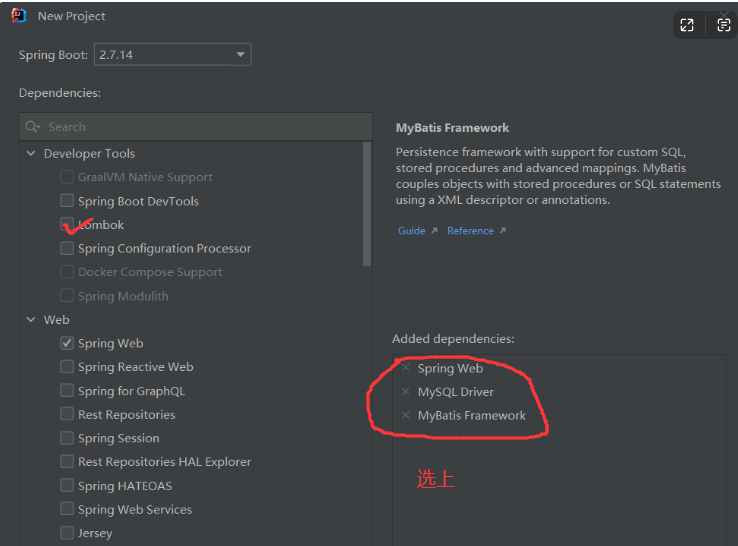
Task: Select Spring Web in added dependencies
Action: (450, 368)
